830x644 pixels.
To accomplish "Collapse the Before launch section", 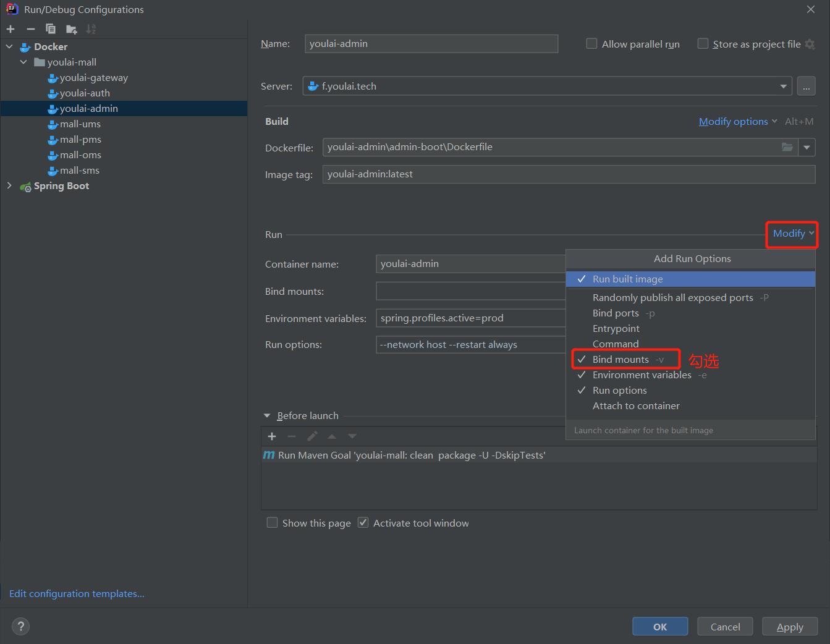I will [267, 416].
